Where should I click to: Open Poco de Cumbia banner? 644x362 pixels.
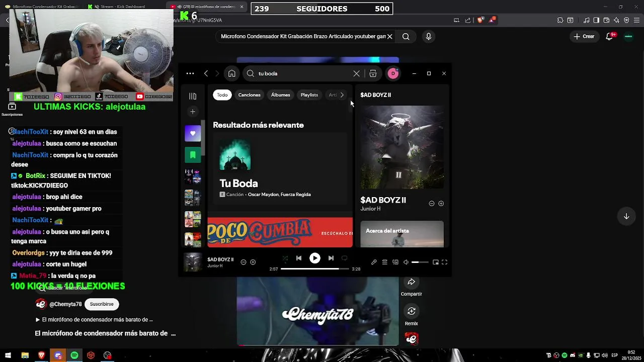point(280,232)
